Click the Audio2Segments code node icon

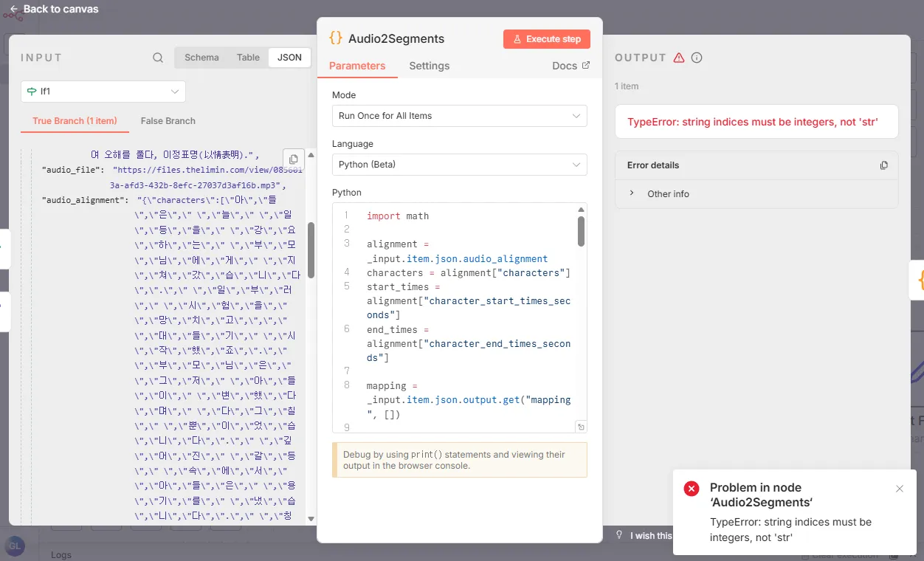[336, 38]
